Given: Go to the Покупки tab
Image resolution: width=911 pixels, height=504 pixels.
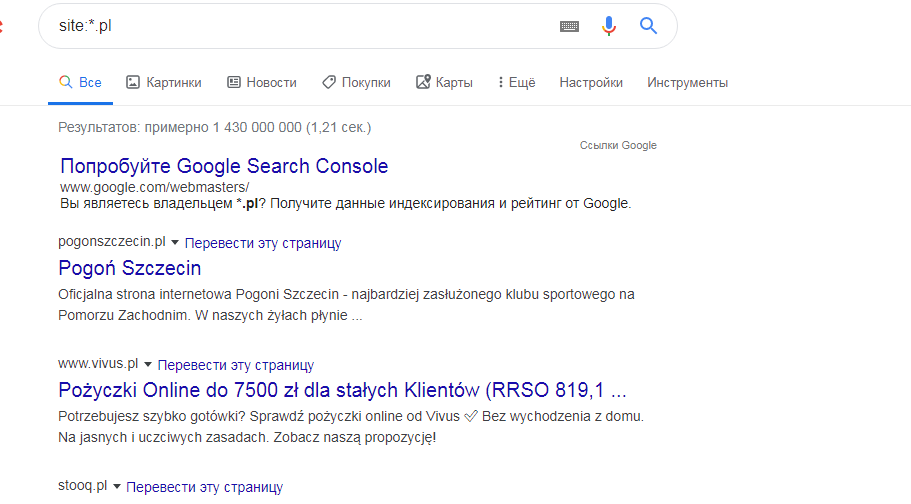Looking at the screenshot, I should (356, 83).
